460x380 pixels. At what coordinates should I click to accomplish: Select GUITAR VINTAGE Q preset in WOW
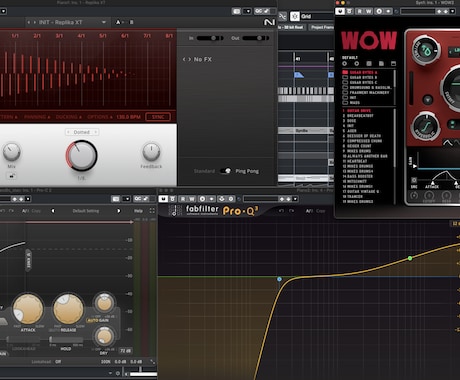click(x=363, y=191)
